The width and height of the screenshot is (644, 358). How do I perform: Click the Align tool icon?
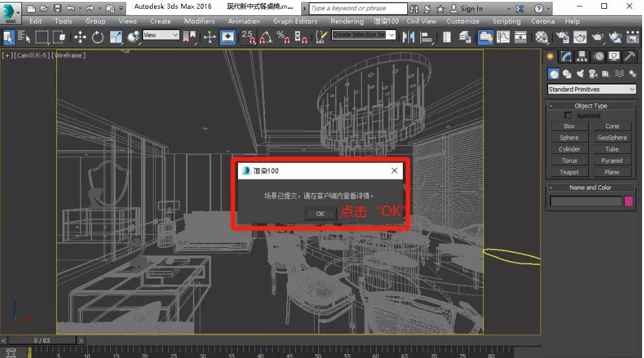(x=427, y=38)
